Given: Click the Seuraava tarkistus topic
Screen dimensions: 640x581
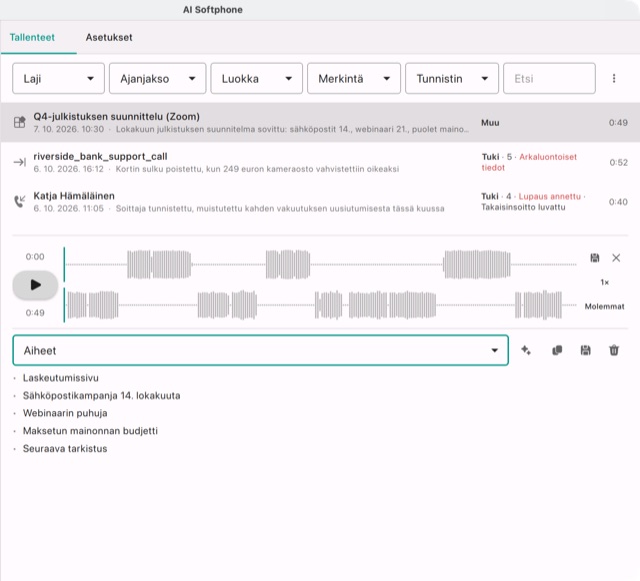Looking at the screenshot, I should click(x=65, y=449).
